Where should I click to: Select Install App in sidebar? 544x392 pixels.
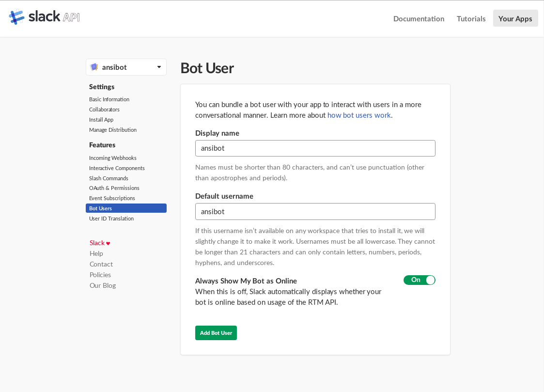click(101, 120)
